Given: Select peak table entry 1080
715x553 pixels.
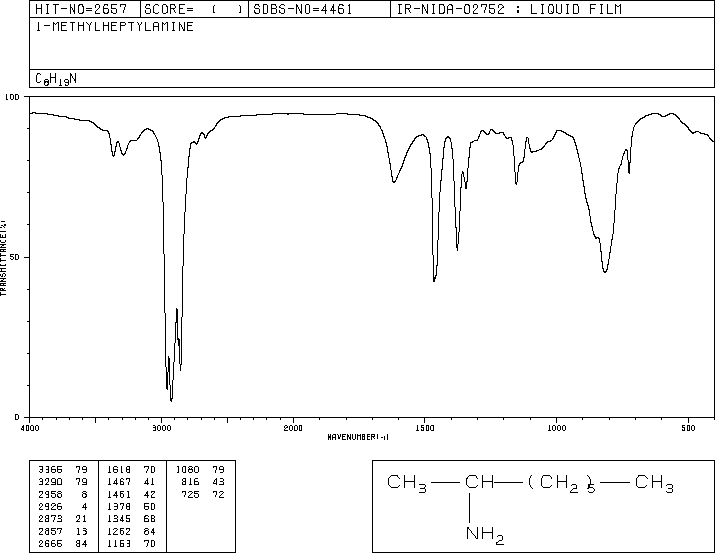Looking at the screenshot, I should [x=200, y=470].
